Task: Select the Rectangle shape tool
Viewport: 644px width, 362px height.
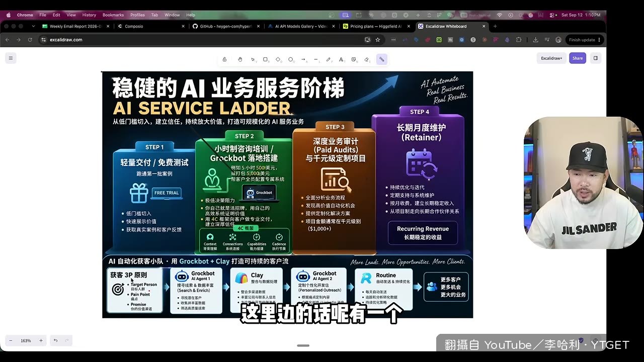Action: coord(266,59)
